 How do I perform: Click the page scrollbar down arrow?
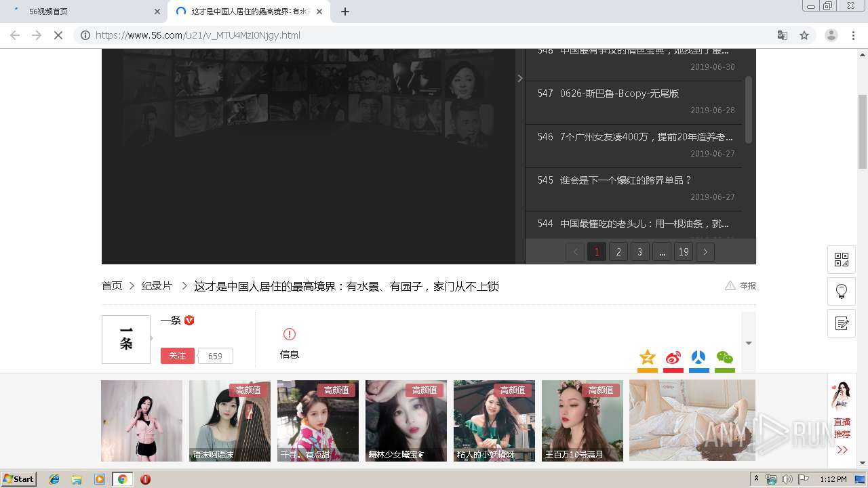(863, 463)
